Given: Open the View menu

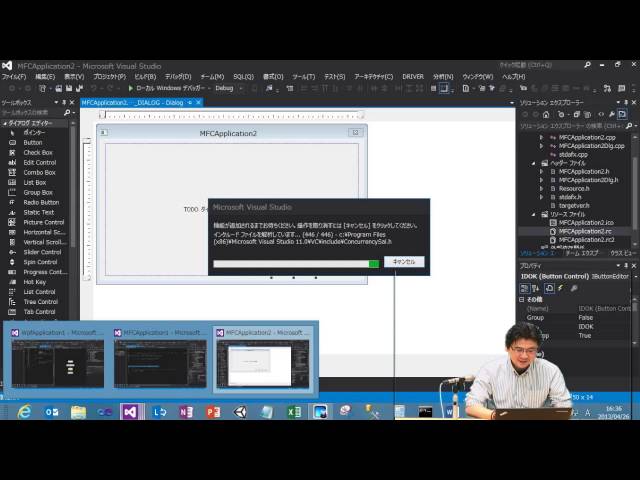Looking at the screenshot, I should coord(74,77).
